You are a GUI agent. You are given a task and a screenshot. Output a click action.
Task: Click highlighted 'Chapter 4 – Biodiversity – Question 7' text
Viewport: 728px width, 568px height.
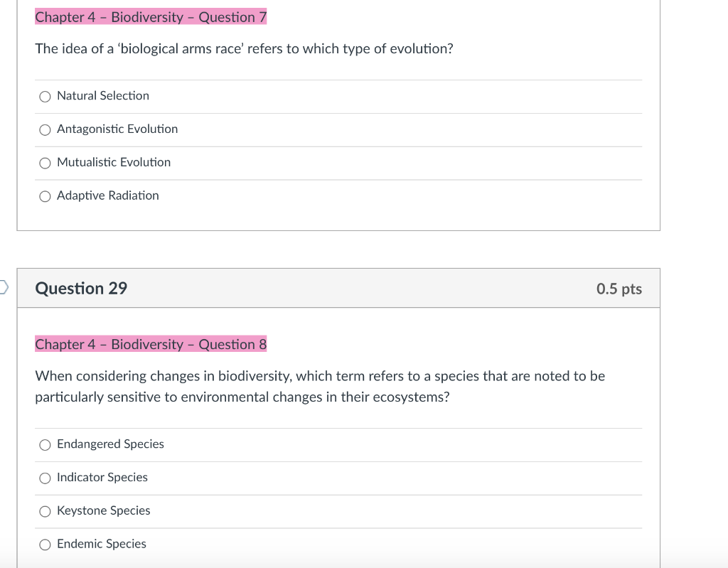click(151, 17)
